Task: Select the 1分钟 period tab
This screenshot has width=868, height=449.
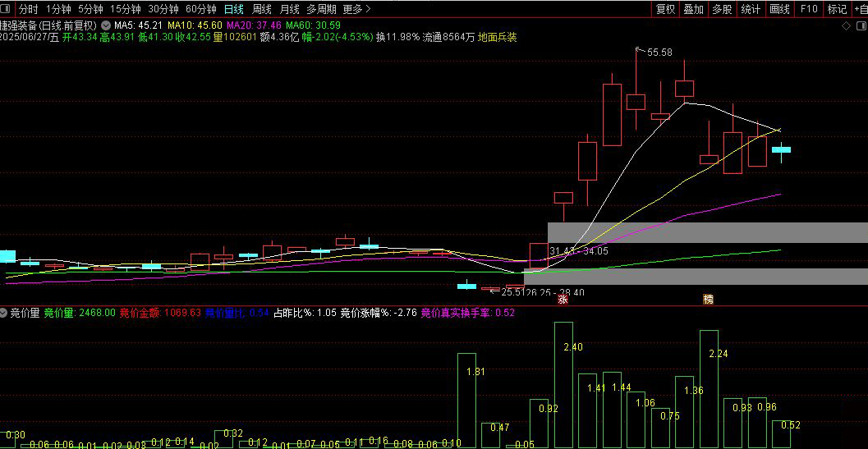Action: click(x=58, y=9)
